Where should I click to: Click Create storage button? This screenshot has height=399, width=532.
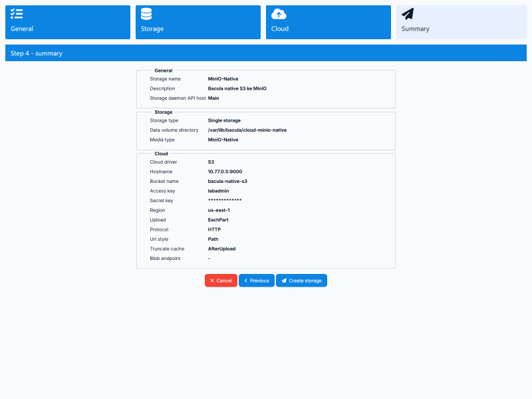[301, 281]
